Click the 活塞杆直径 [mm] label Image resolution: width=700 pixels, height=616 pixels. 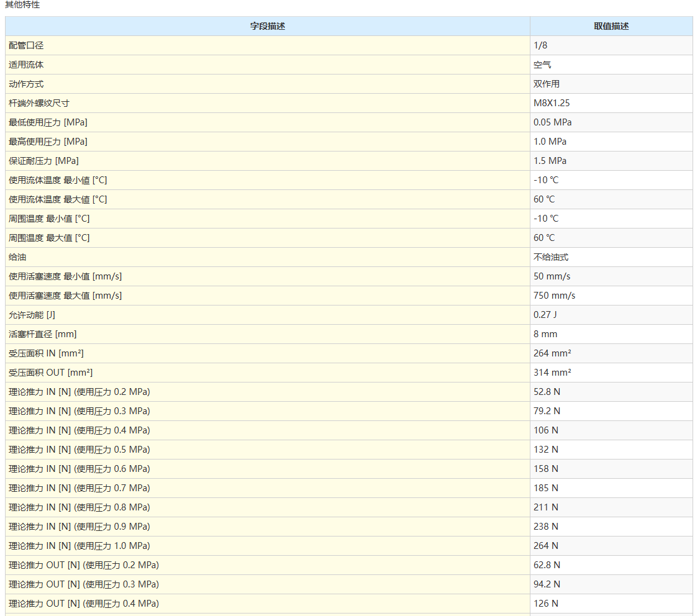[x=43, y=334]
